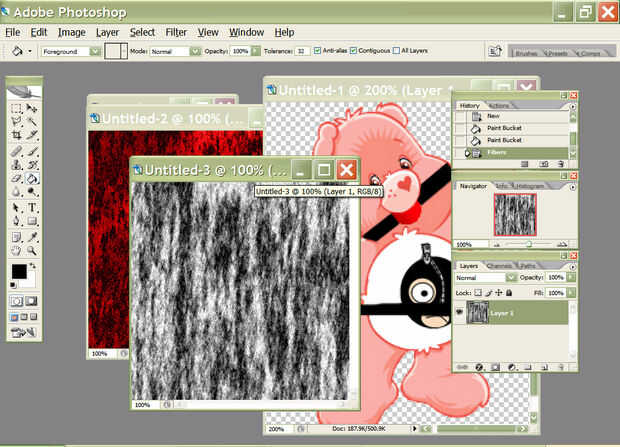The image size is (620, 447).
Task: Toggle the Anti-alias checkbox
Action: click(x=317, y=51)
